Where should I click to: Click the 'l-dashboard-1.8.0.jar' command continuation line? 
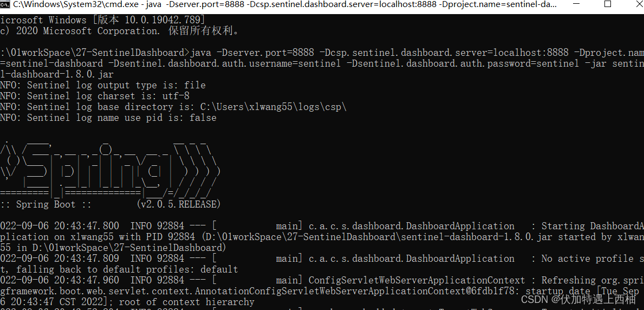(57, 74)
